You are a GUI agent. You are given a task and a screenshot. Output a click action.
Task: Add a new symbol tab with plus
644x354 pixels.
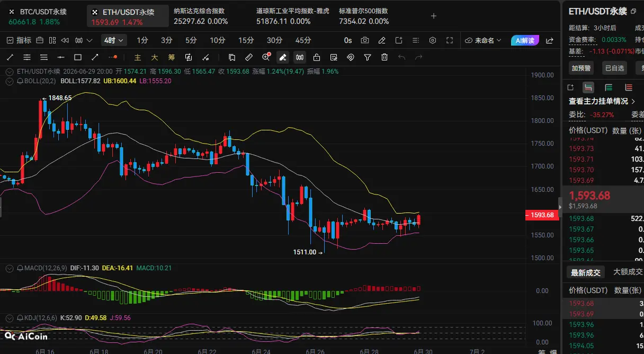coord(433,16)
